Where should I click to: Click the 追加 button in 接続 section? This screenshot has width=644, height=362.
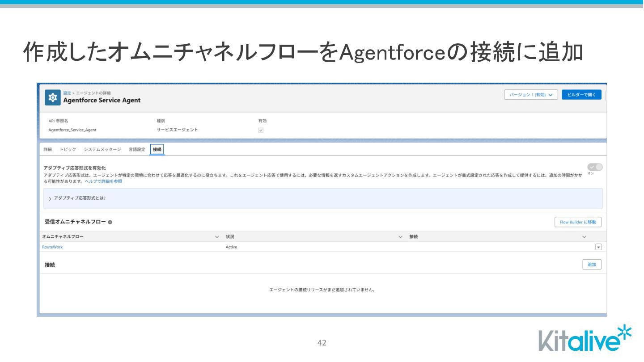592,265
